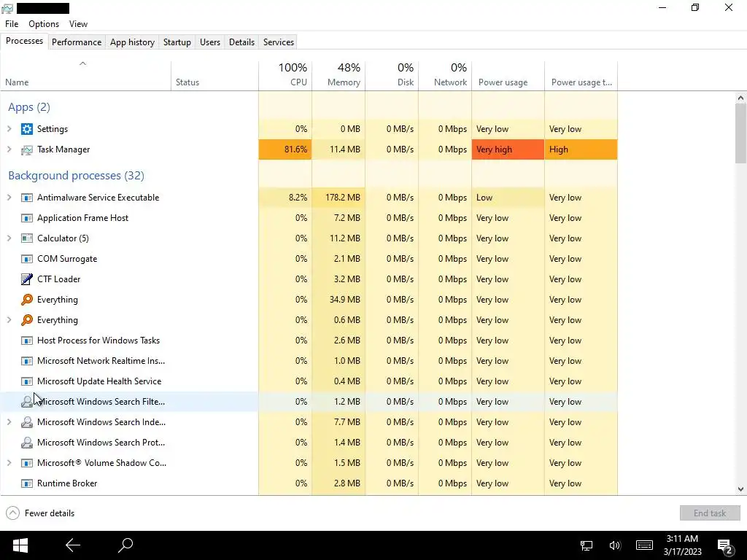This screenshot has width=747, height=560.
Task: Switch to the Performance tab
Action: click(77, 42)
